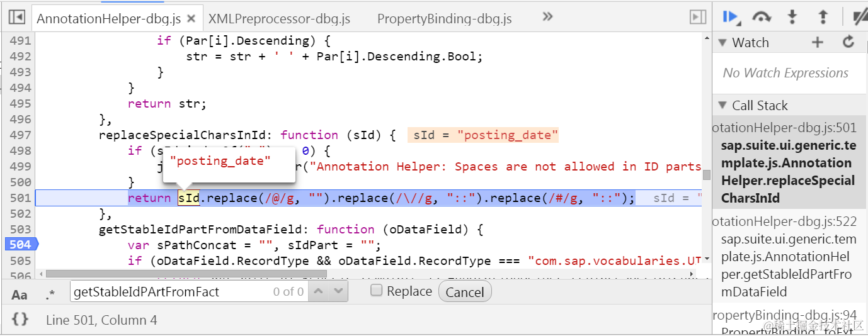
Task: Pretty print with curly braces icon
Action: click(x=20, y=320)
